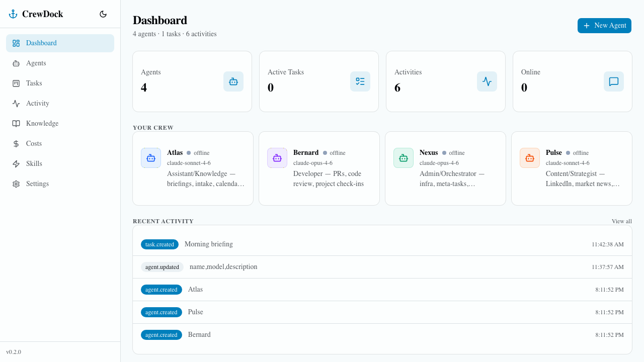Viewport: 644px width, 362px height.
Task: Open the Nexus agent card
Action: pos(445,168)
